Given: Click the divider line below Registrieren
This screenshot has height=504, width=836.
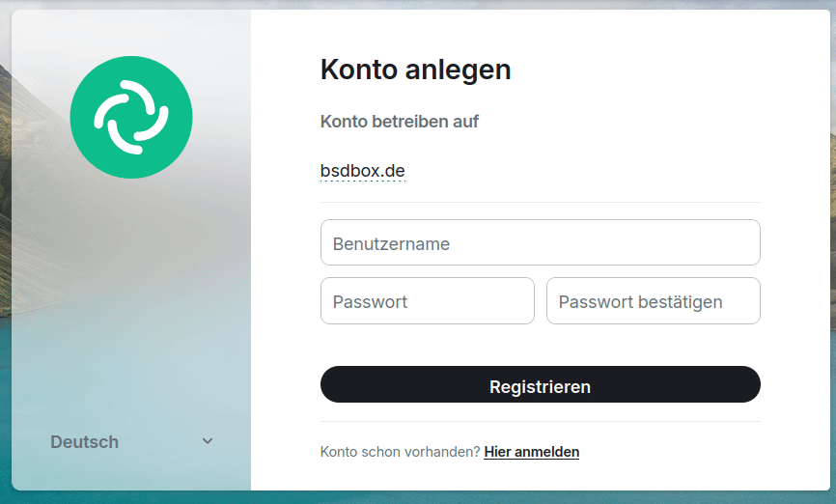Looking at the screenshot, I should tap(540, 421).
